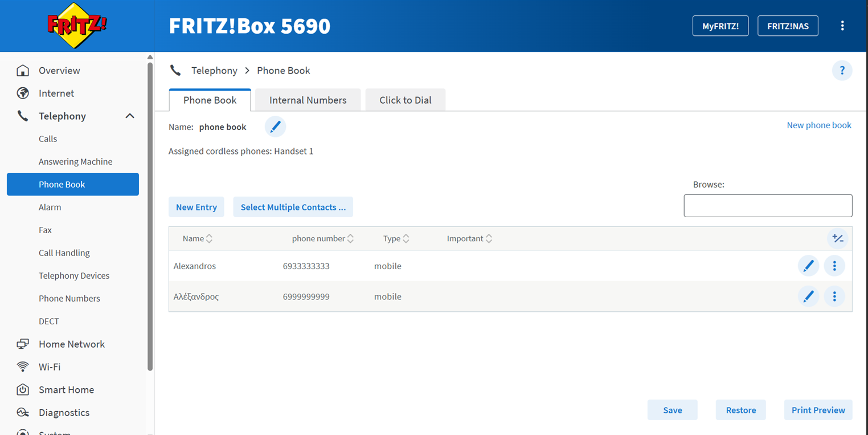Viewport: 868px width, 435px height.
Task: Sort contacts by Type column
Action: click(x=396, y=239)
